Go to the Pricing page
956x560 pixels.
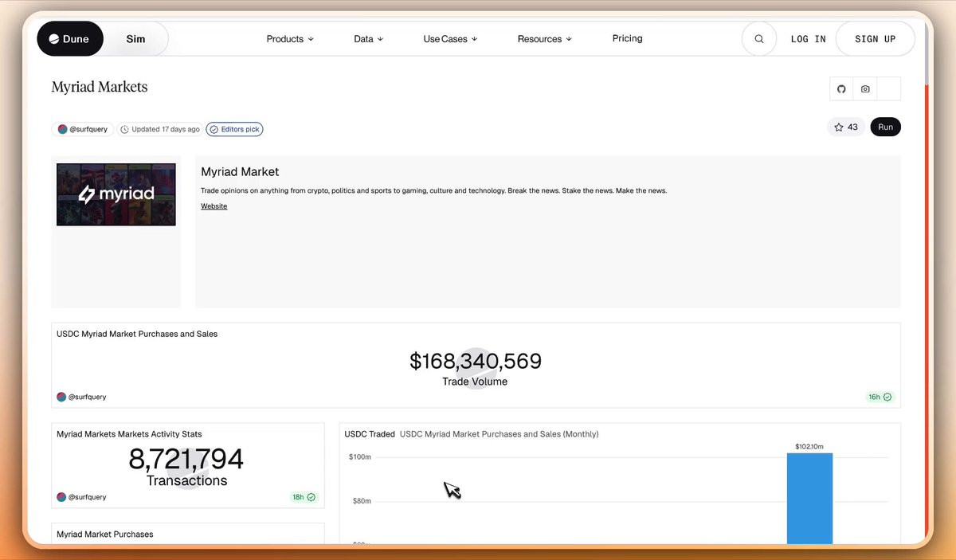(628, 38)
